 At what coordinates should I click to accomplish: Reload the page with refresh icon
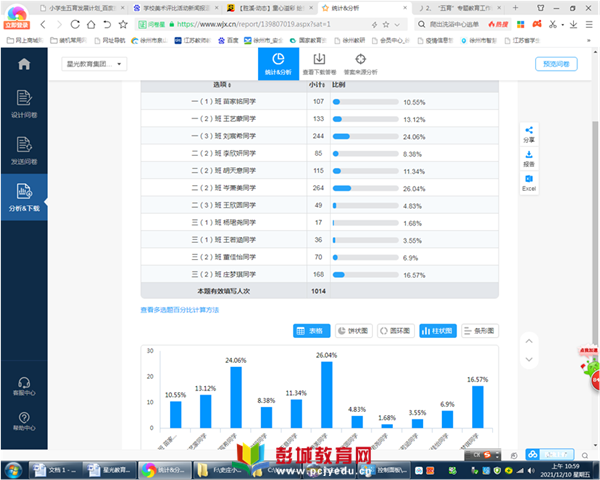click(x=75, y=24)
